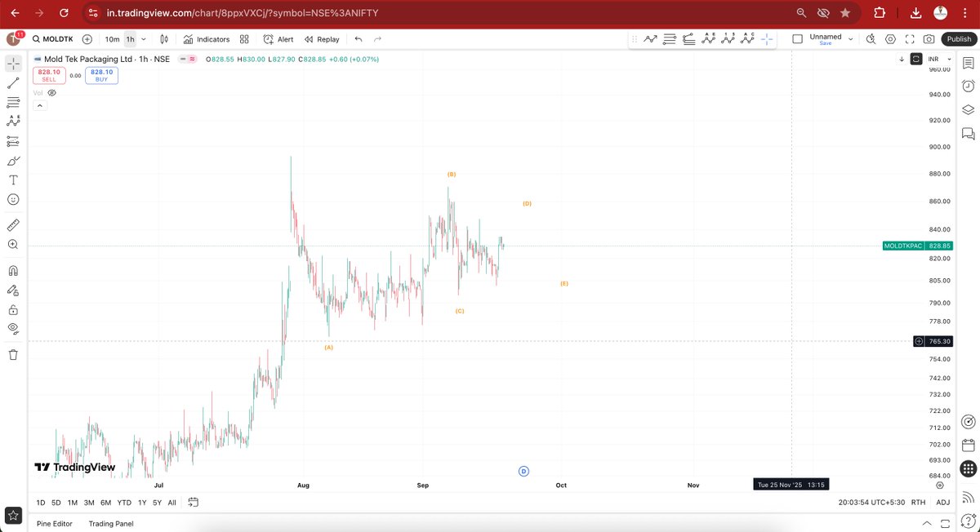Image resolution: width=980 pixels, height=532 pixels.
Task: Open the Fibonacci retracement tools group
Action: click(x=13, y=102)
